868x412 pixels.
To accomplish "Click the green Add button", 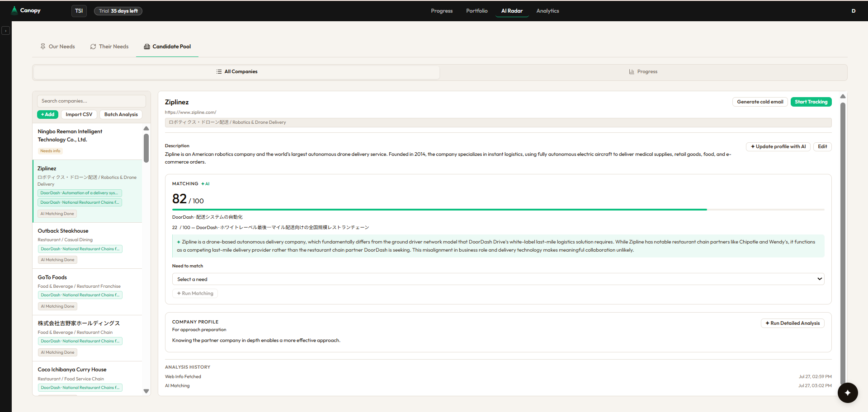I will pyautogui.click(x=47, y=115).
